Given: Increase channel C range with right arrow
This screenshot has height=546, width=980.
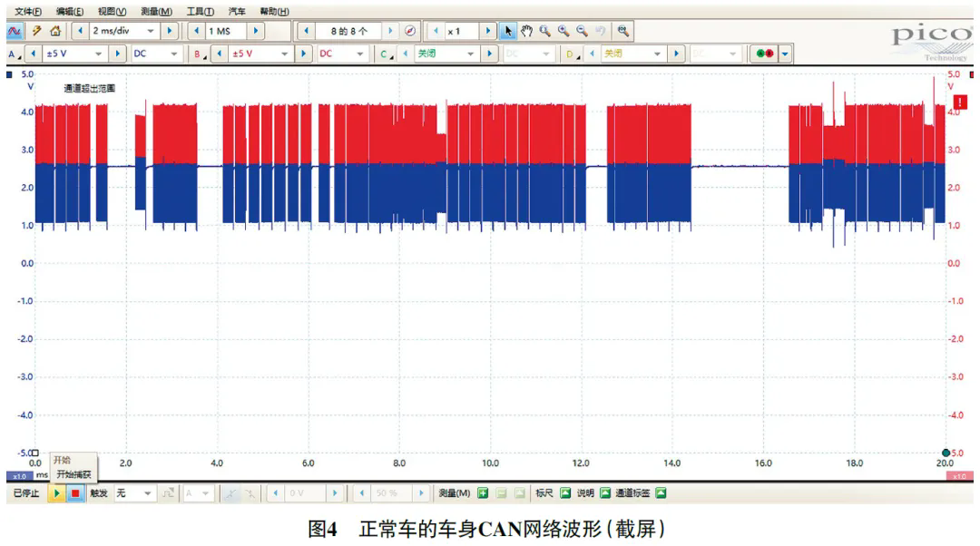Looking at the screenshot, I should [489, 54].
